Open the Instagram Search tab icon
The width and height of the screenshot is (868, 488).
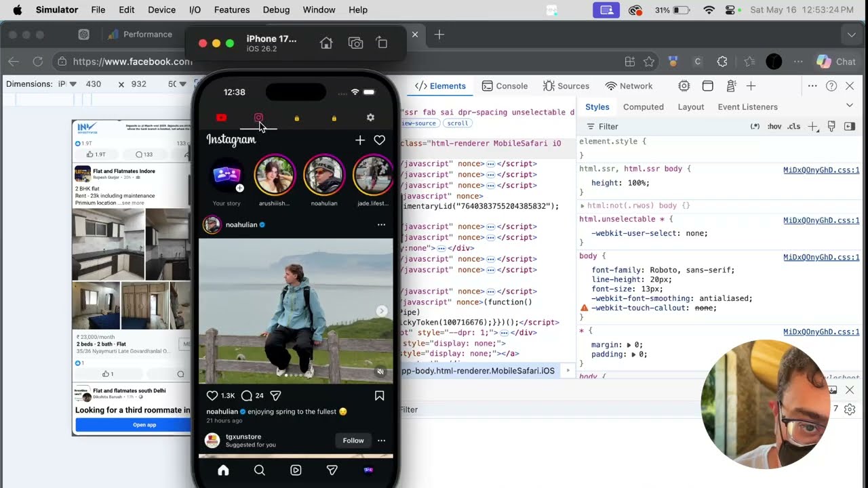(259, 470)
